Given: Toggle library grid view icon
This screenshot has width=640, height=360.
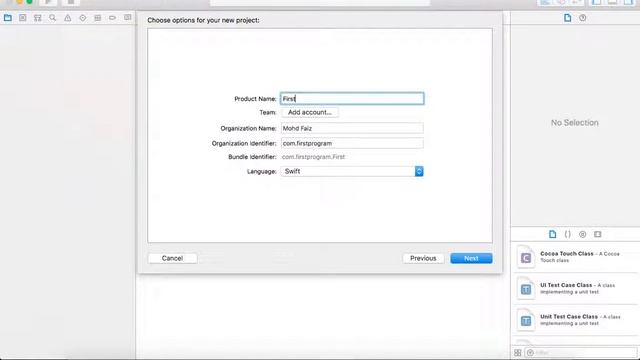Looking at the screenshot, I should pyautogui.click(x=518, y=353).
